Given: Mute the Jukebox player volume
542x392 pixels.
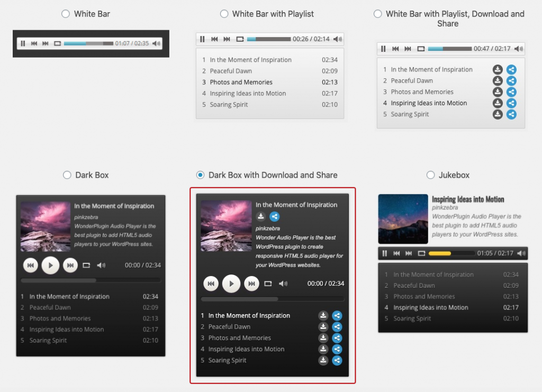Looking at the screenshot, I should tap(521, 253).
